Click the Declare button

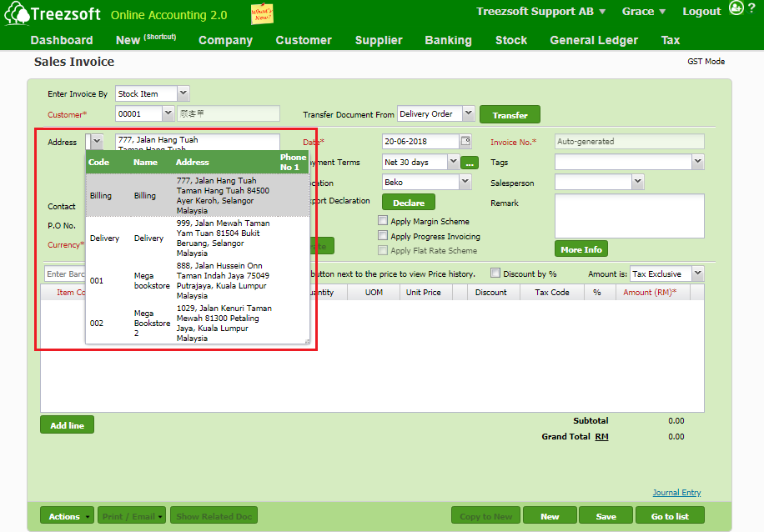[409, 203]
